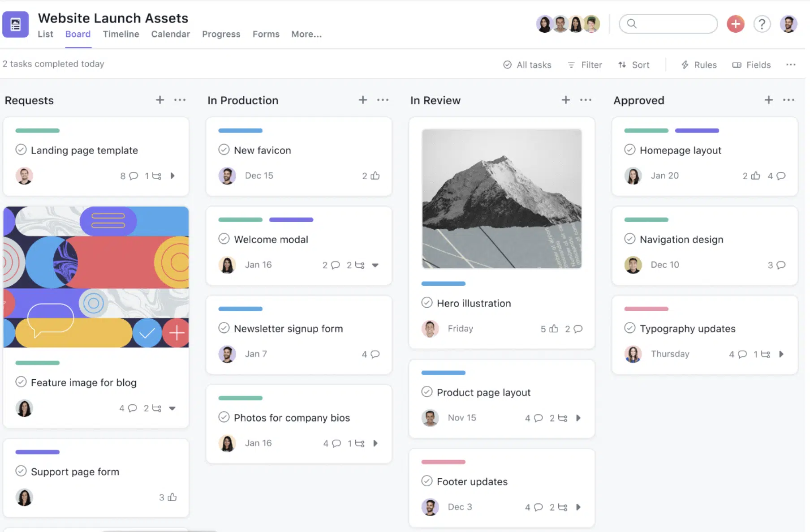Expand subtasks on Product page layout

tap(578, 418)
